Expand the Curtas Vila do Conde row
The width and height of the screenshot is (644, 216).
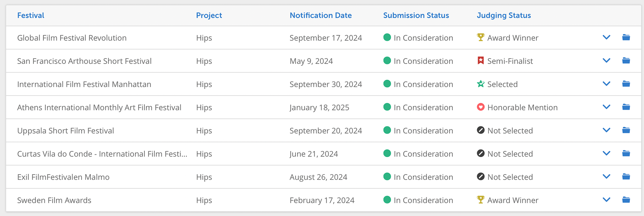pos(606,153)
